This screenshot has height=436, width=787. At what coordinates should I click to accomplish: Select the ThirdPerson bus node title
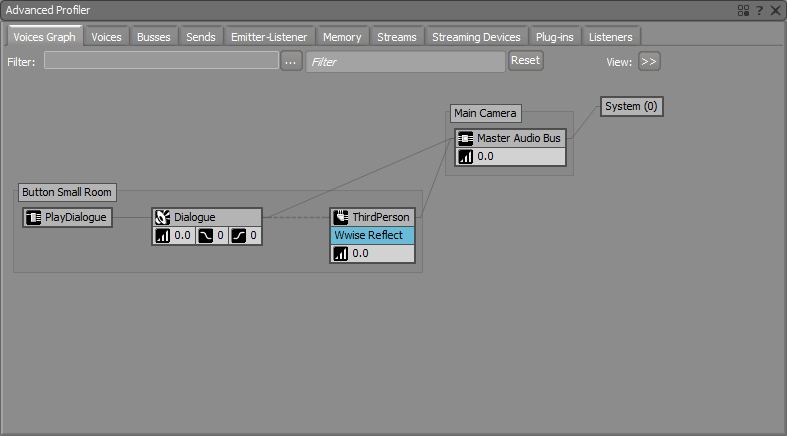(x=372, y=217)
